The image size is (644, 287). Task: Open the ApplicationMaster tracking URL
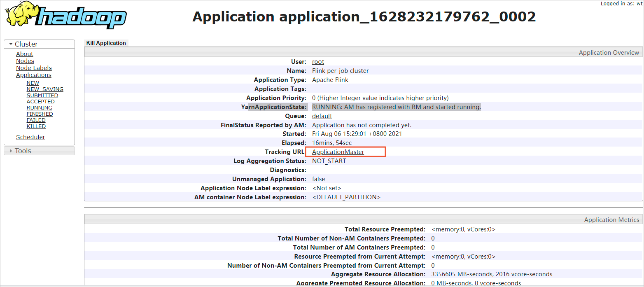point(338,152)
